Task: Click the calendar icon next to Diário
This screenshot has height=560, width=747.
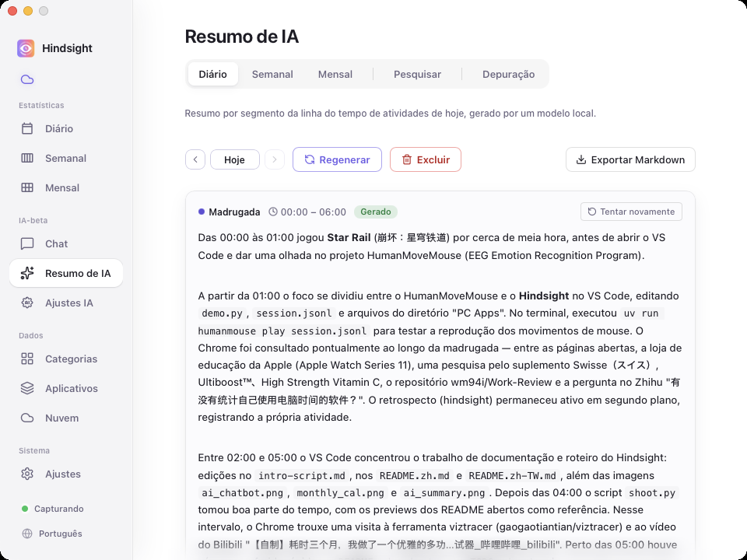Action: (x=27, y=128)
